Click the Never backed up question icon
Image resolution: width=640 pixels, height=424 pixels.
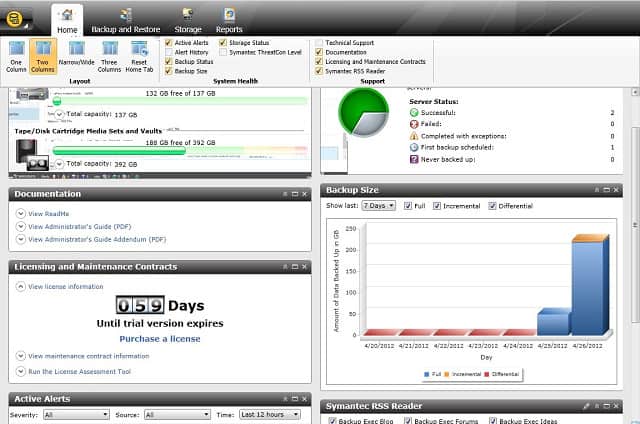(x=414, y=159)
